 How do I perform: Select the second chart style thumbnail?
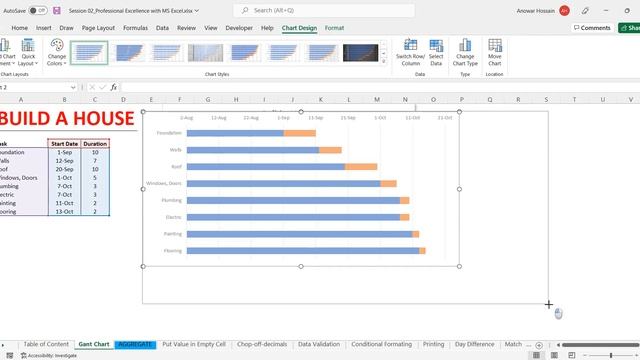[x=128, y=53]
